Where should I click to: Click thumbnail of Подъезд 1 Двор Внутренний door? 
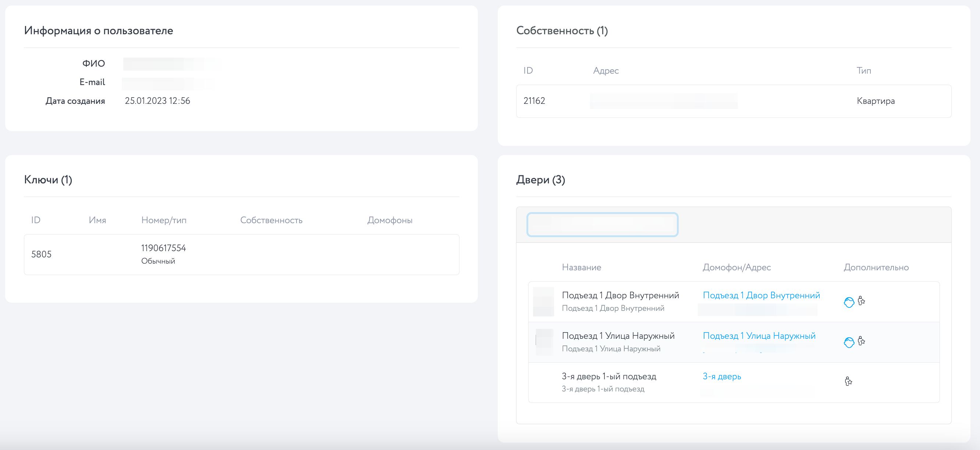(x=543, y=302)
